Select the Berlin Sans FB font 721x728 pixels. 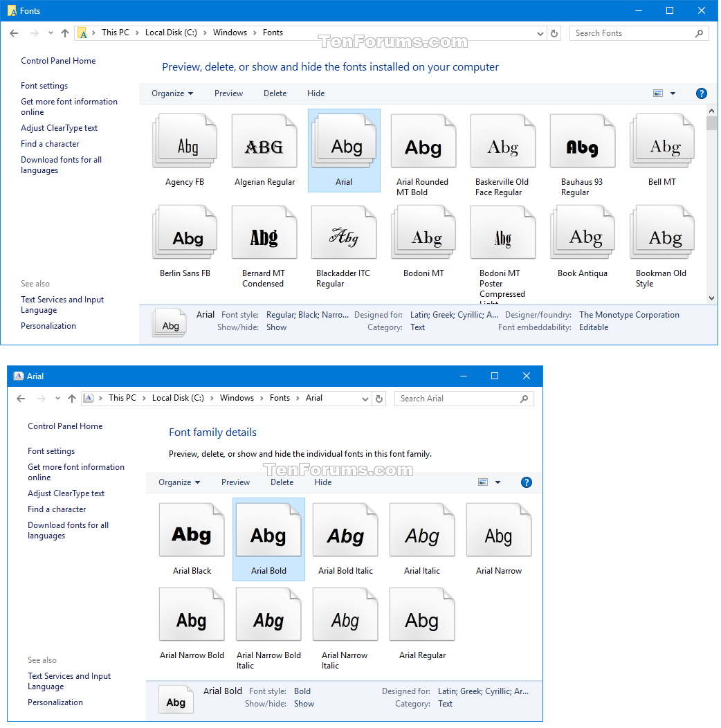tap(185, 232)
